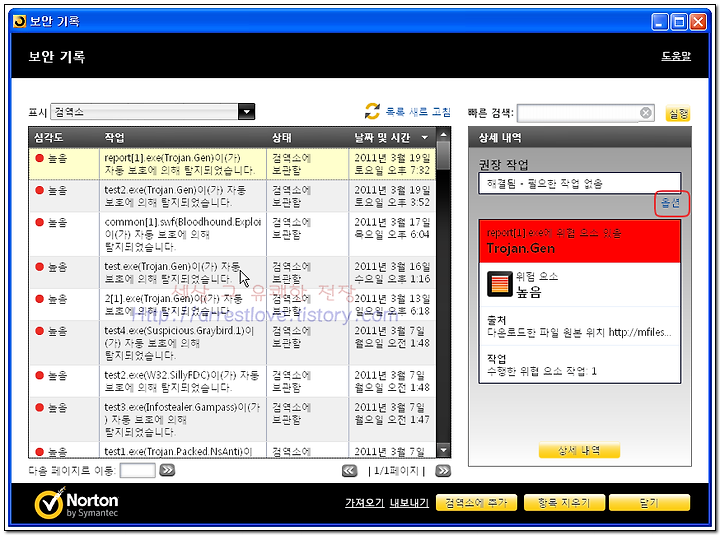Viewport: 720px width, 535px height.
Task: Select the test4.exe Suspicious.Graybird.1 row
Action: [232, 343]
